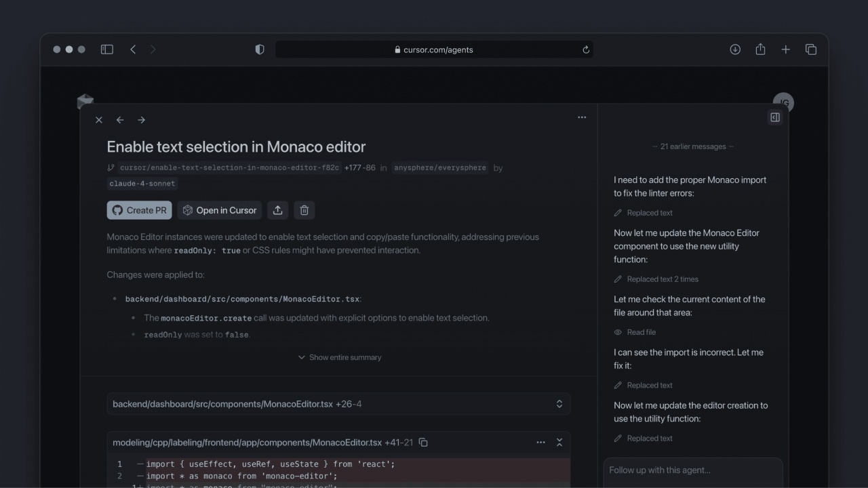The image size is (868, 488).
Task: Collapse the modeling MonacoEditor.tsx diff
Action: [x=559, y=443]
